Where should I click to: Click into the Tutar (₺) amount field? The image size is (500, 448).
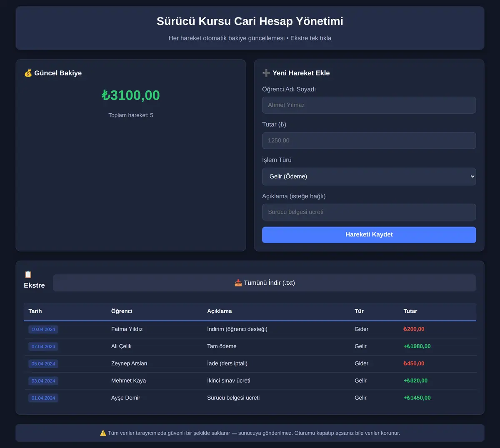click(x=369, y=141)
